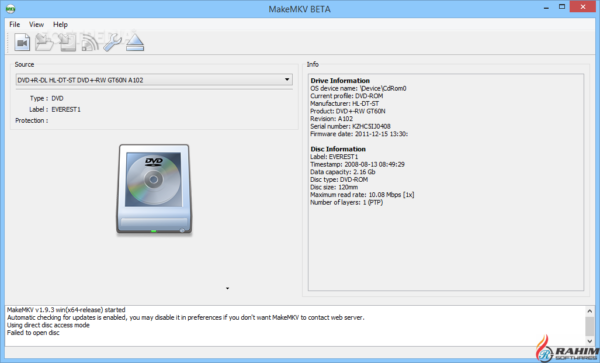Click the 'Product: DVD+-RW GT60N' line
Image resolution: width=600 pixels, height=363 pixels.
[347, 111]
